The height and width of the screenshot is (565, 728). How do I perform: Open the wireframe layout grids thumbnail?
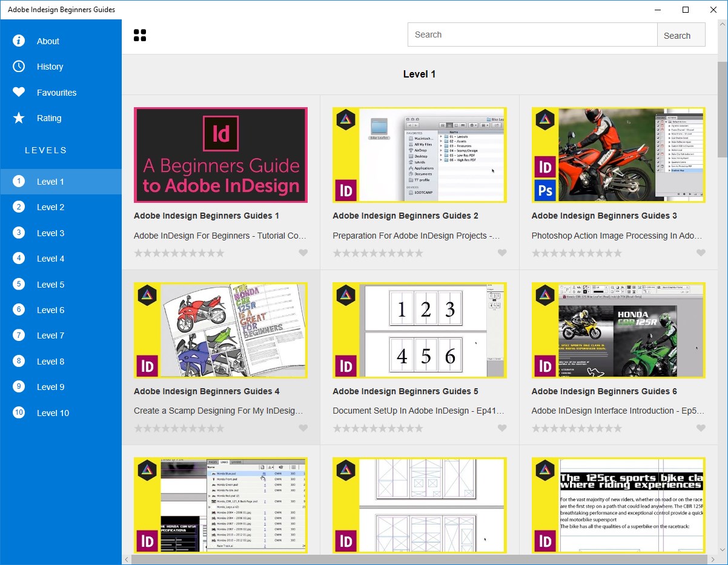pyautogui.click(x=420, y=505)
